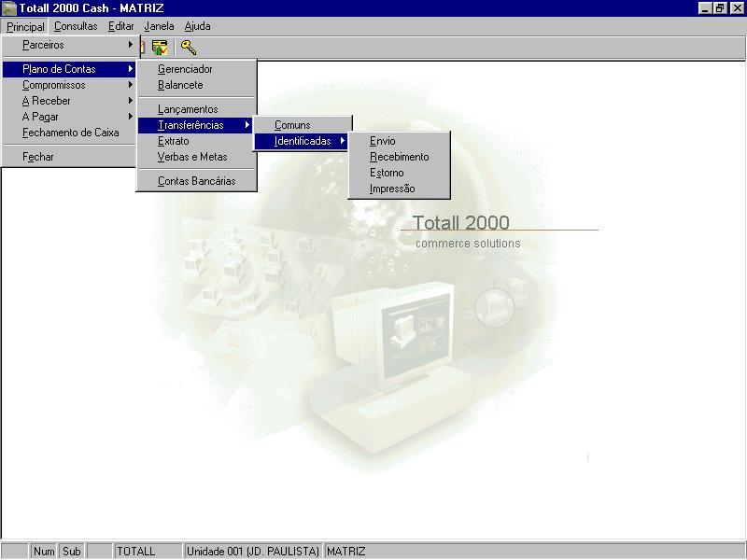This screenshot has height=560, width=747.
Task: Choose Impressão from the submenu
Action: (400, 189)
